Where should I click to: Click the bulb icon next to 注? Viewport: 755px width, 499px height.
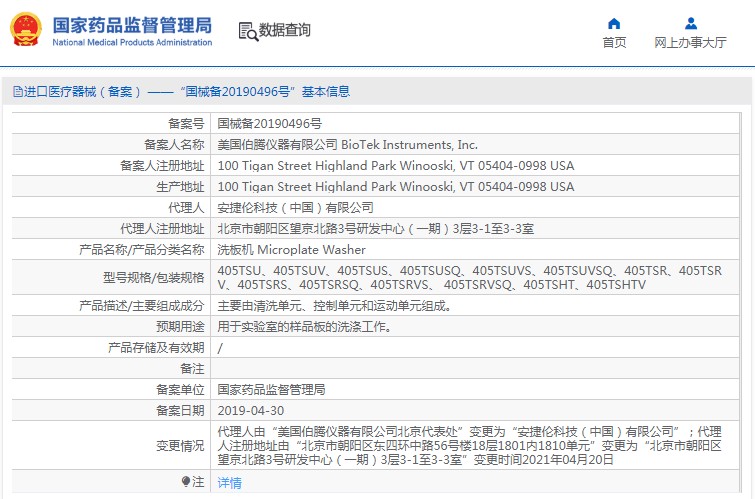pos(186,481)
